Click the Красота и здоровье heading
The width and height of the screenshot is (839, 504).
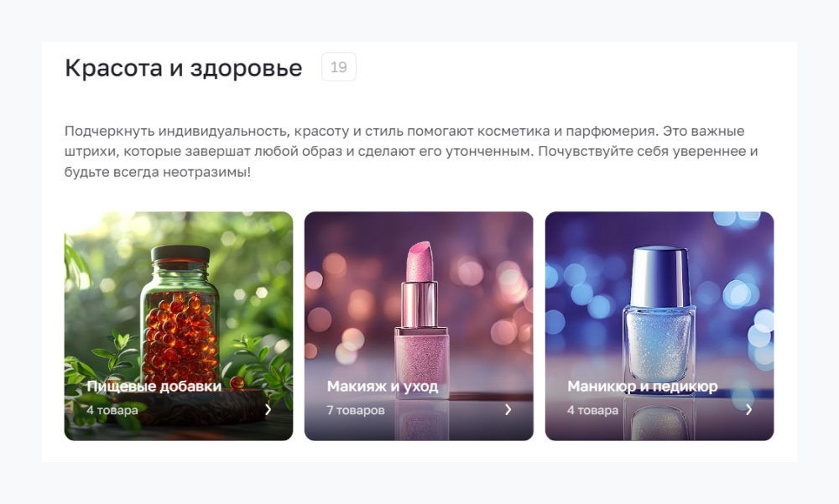pos(184,68)
